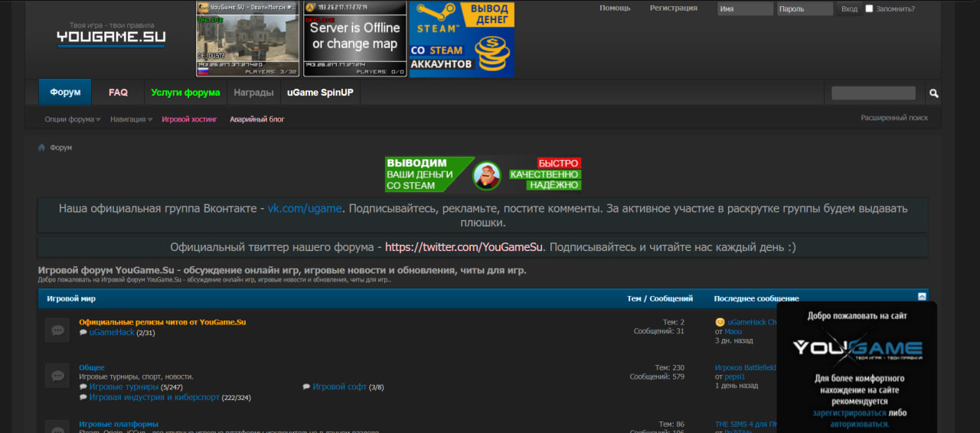Image resolution: width=980 pixels, height=433 pixels.
Task: Open the twitter.com/YouGameSu link
Action: (464, 247)
